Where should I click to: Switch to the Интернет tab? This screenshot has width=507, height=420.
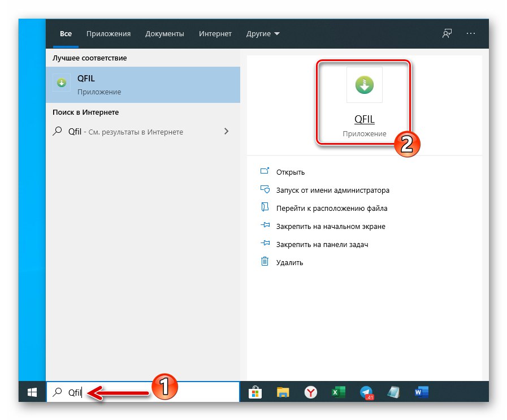click(215, 33)
